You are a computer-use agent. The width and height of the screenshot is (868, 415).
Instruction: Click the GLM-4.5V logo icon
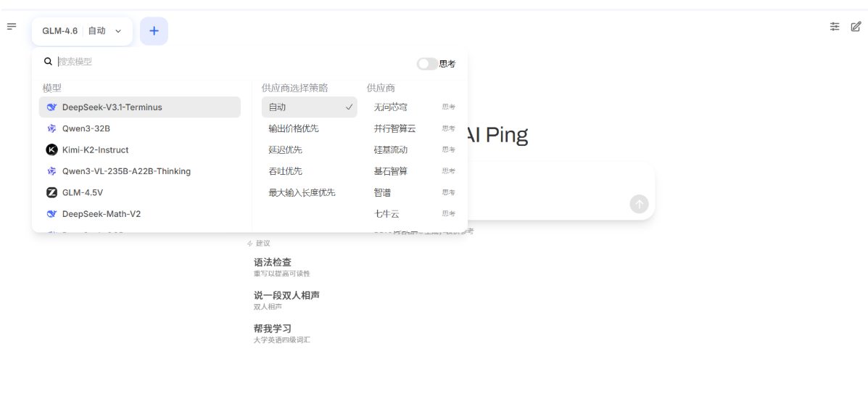point(52,193)
